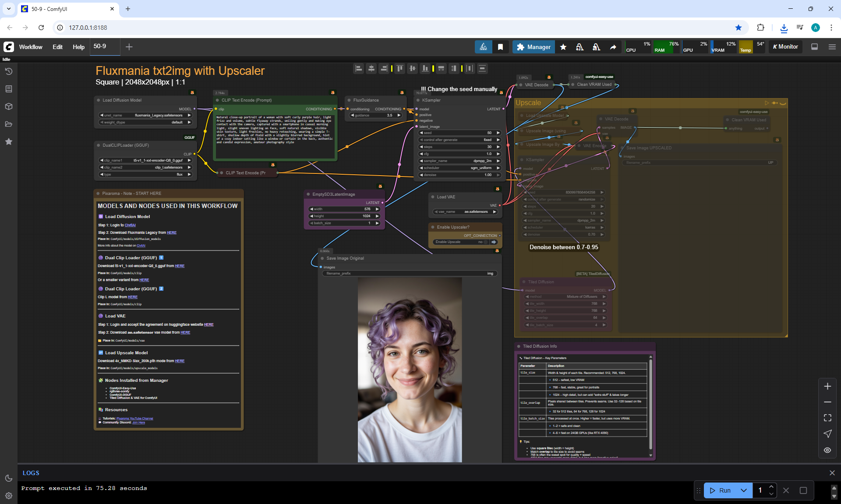
Task: Click fit view icon in canvas controls
Action: (827, 418)
